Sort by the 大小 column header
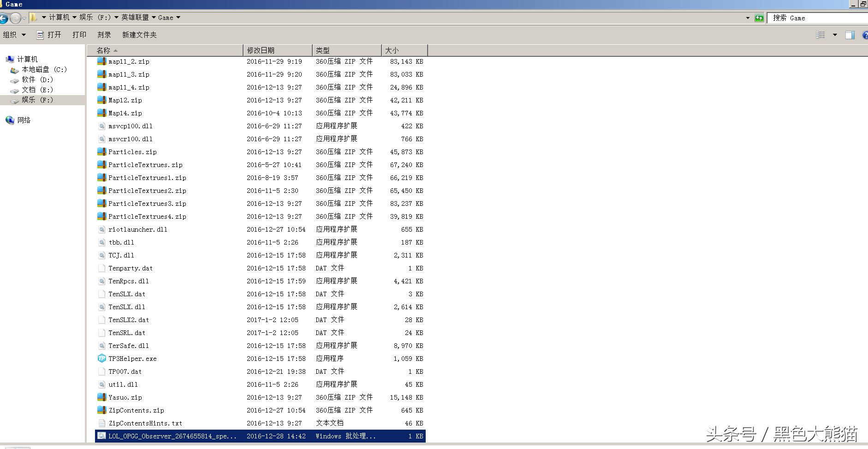The image size is (868, 449). [404, 50]
